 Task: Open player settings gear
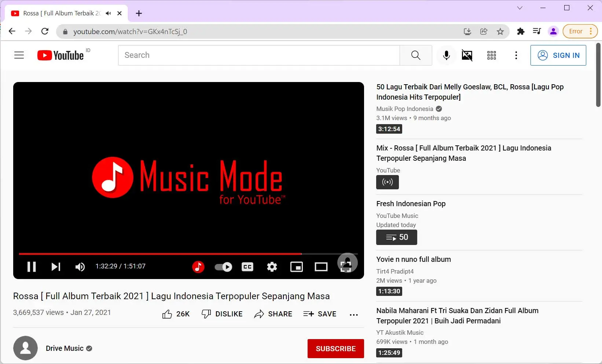[x=272, y=267]
